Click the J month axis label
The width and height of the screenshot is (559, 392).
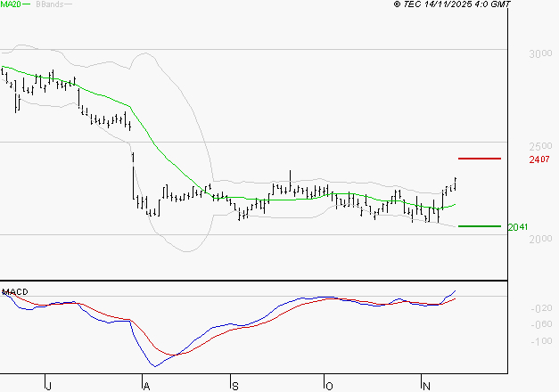[49, 386]
